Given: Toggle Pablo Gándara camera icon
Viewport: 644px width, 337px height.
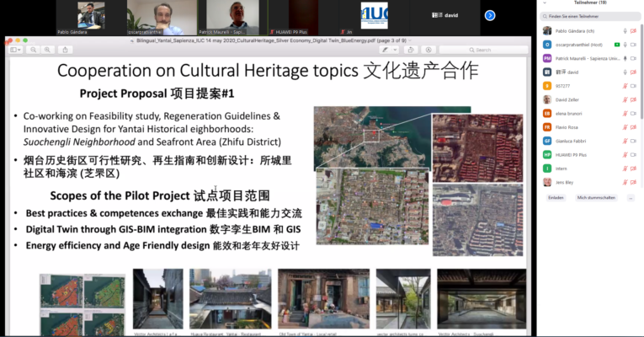Looking at the screenshot, I should click(633, 31).
